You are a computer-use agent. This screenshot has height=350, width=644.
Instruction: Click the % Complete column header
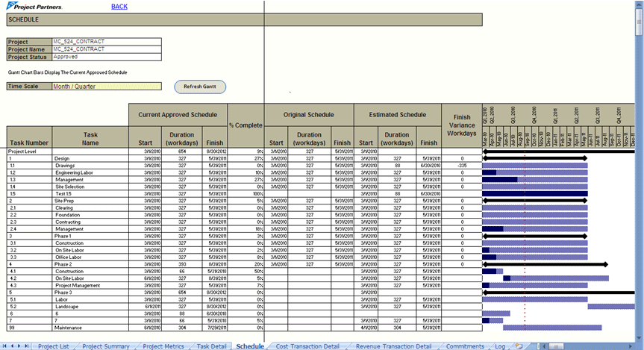click(246, 125)
